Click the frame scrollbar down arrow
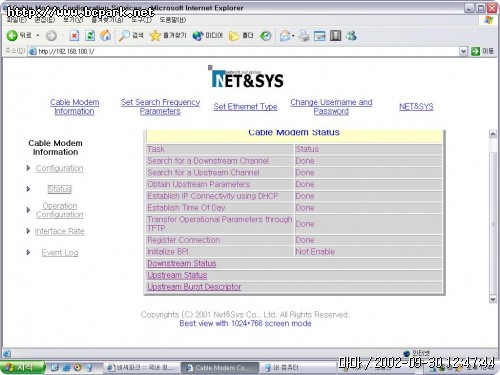Image resolution: width=500 pixels, height=375 pixels. point(493,299)
